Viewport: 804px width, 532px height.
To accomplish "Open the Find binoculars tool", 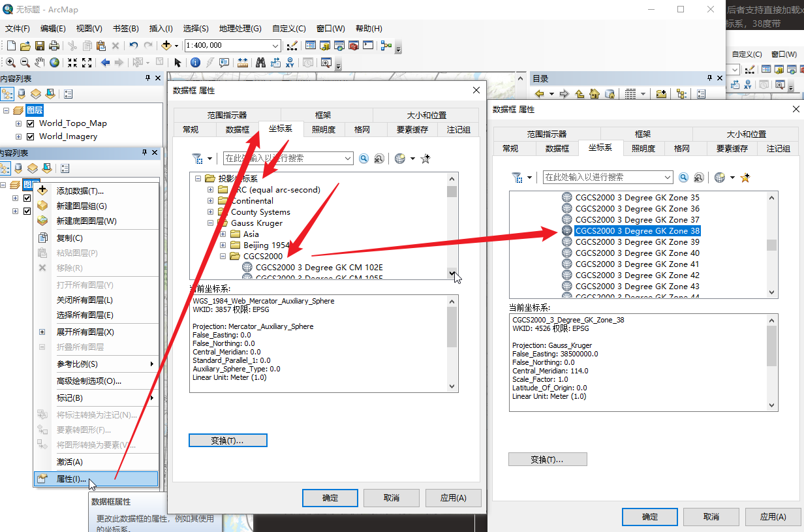I will point(260,63).
